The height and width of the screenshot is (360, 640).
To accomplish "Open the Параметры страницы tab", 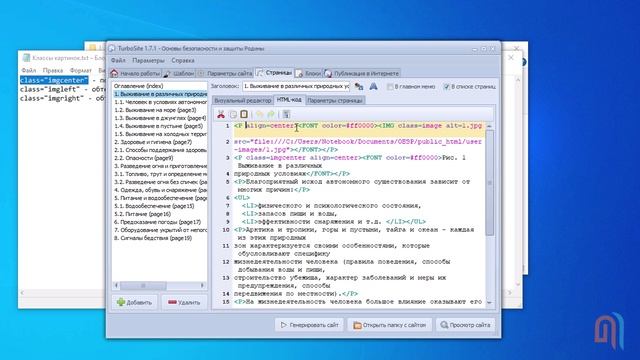I will [335, 100].
